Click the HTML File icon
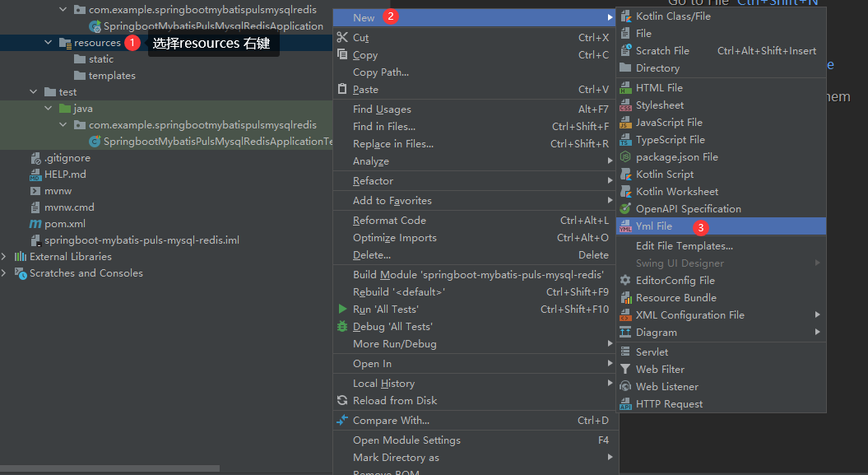Viewport: 868px width, 475px height. pyautogui.click(x=625, y=87)
